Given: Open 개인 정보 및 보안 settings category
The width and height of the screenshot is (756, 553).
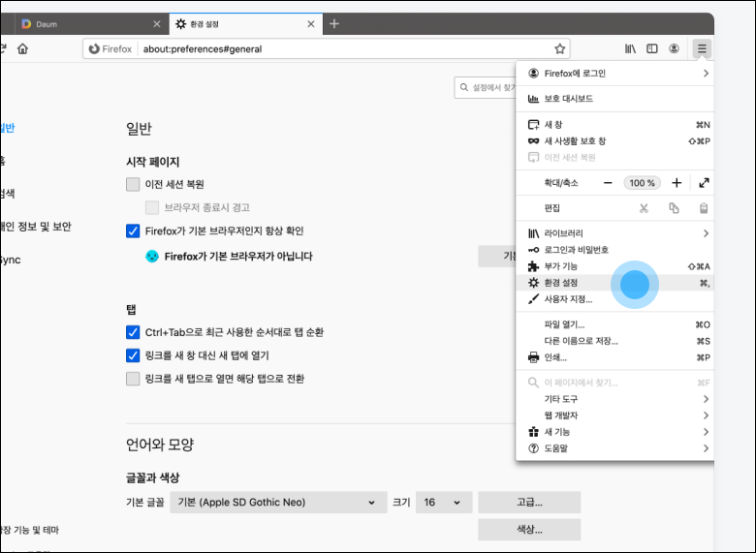Looking at the screenshot, I should (35, 227).
